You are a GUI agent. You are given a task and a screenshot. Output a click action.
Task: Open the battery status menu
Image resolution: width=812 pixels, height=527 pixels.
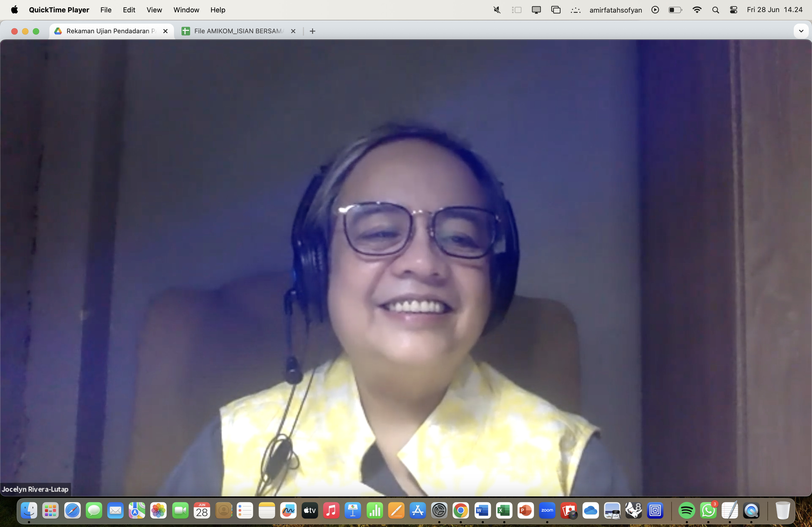point(675,10)
